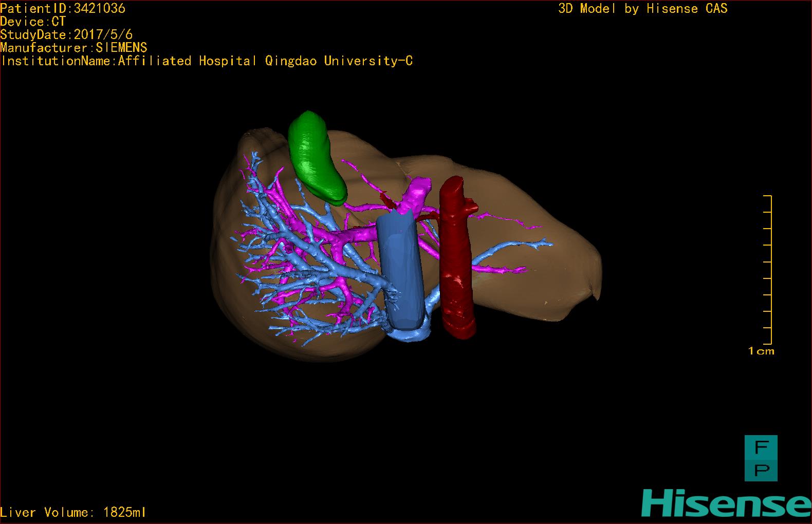Click the 3D Model by Hisense CAS title

[x=642, y=8]
